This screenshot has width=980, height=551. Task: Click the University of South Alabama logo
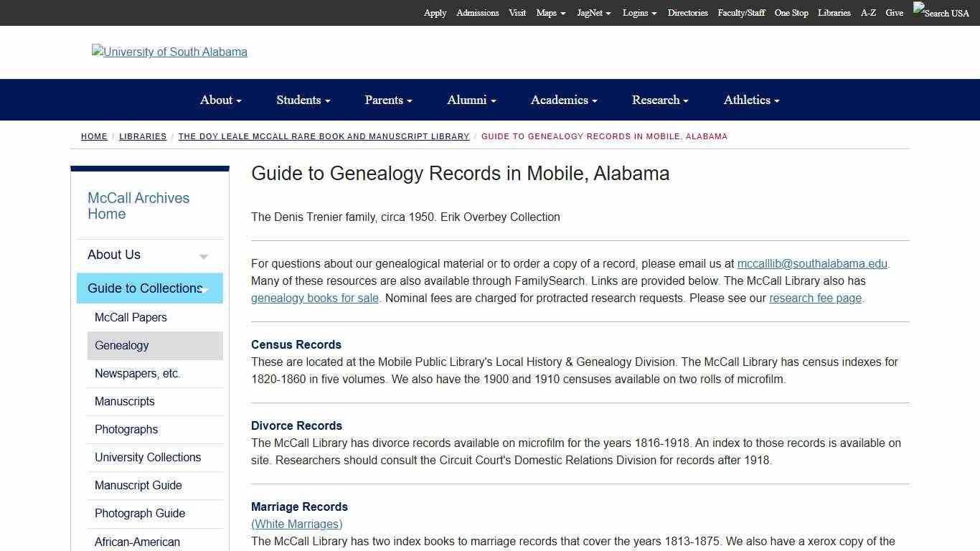click(x=169, y=52)
